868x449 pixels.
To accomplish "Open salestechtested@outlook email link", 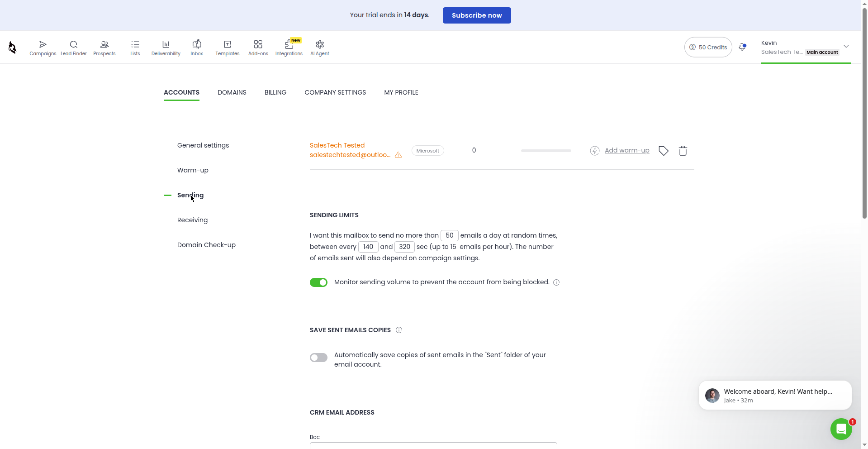I will (350, 155).
